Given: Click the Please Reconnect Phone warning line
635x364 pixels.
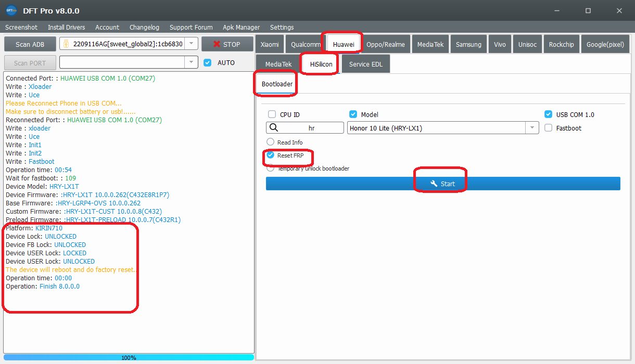Looking at the screenshot, I should pyautogui.click(x=63, y=103).
